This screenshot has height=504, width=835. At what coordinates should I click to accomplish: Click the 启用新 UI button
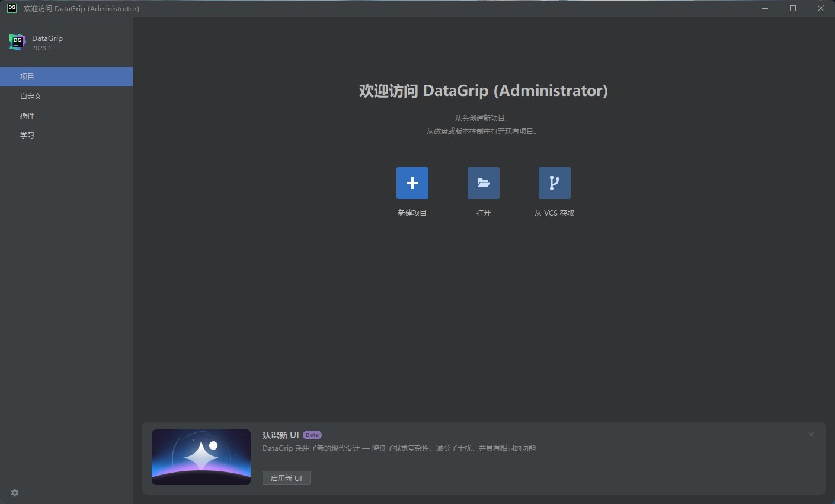tap(286, 478)
